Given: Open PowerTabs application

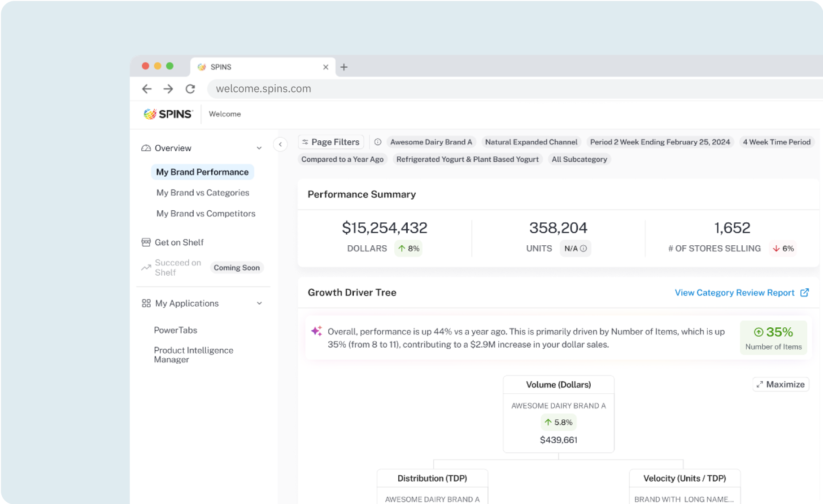Looking at the screenshot, I should [175, 330].
